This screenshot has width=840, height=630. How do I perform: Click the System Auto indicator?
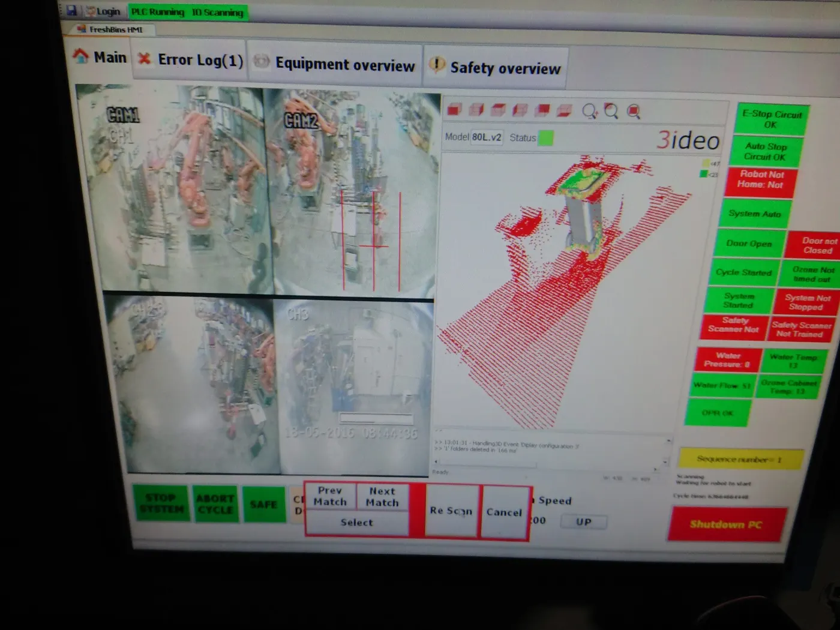(755, 214)
